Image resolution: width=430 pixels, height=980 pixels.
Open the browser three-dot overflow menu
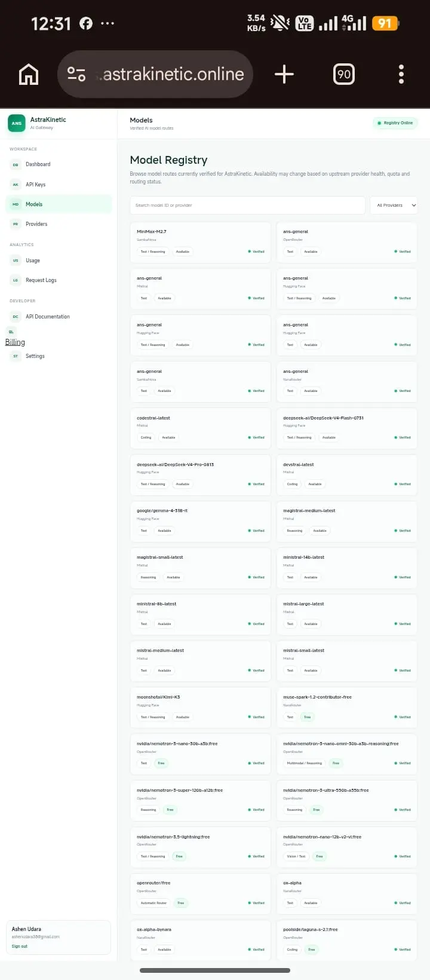click(401, 74)
